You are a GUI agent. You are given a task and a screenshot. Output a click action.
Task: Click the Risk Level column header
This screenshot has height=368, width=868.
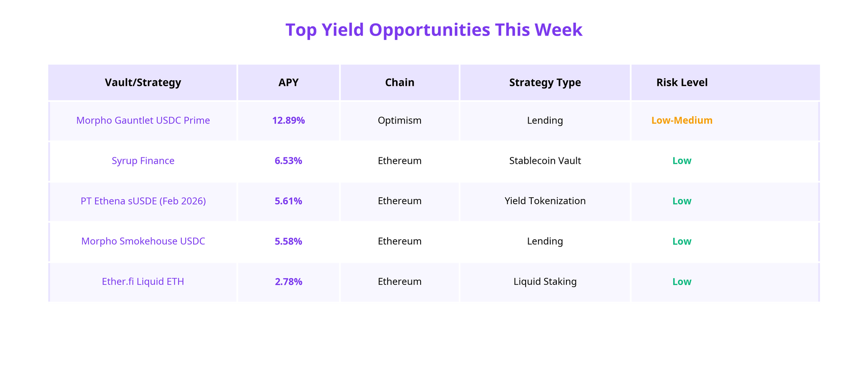pyautogui.click(x=682, y=82)
